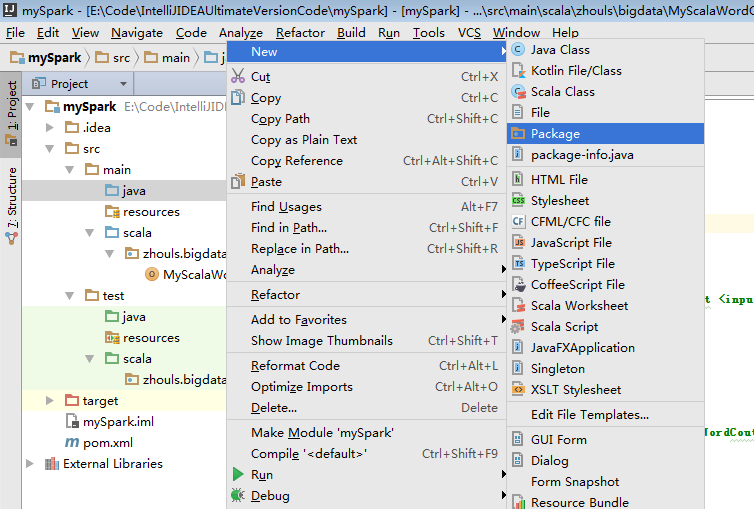Expand the target folder arrow
The image size is (754, 509).
(50, 400)
